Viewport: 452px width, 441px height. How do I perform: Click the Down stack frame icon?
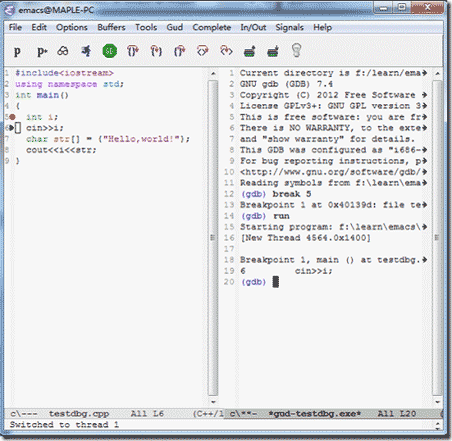pyautogui.click(x=273, y=51)
